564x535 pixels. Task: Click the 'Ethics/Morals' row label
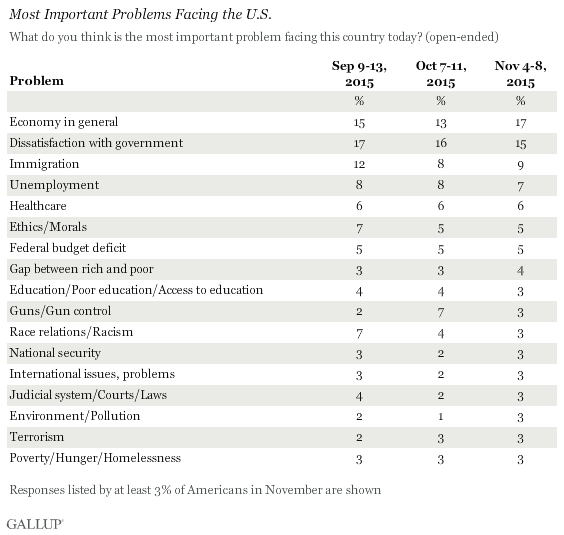[48, 227]
